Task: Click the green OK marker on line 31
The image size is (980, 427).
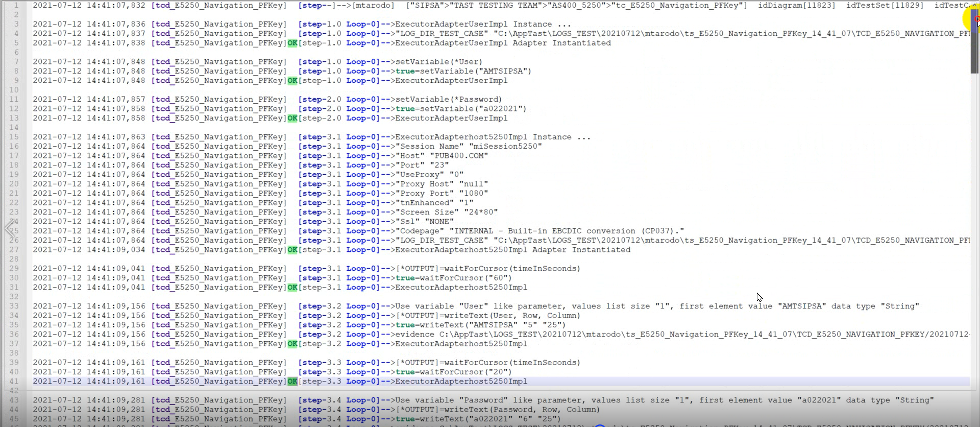Action: point(292,288)
